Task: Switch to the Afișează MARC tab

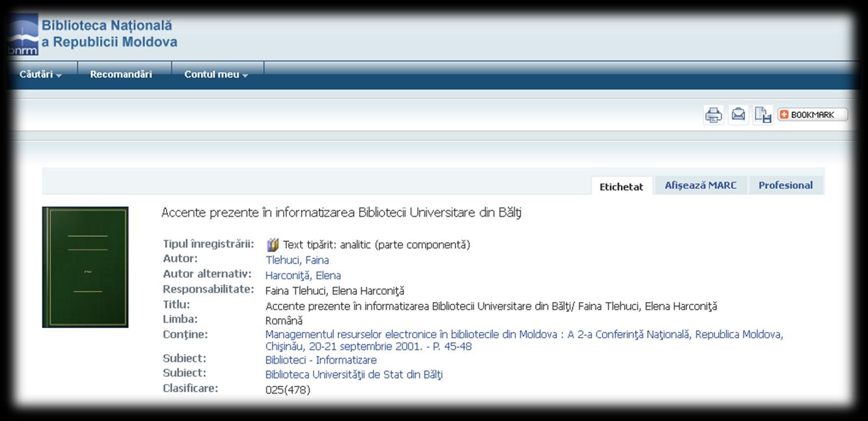Action: pos(701,185)
